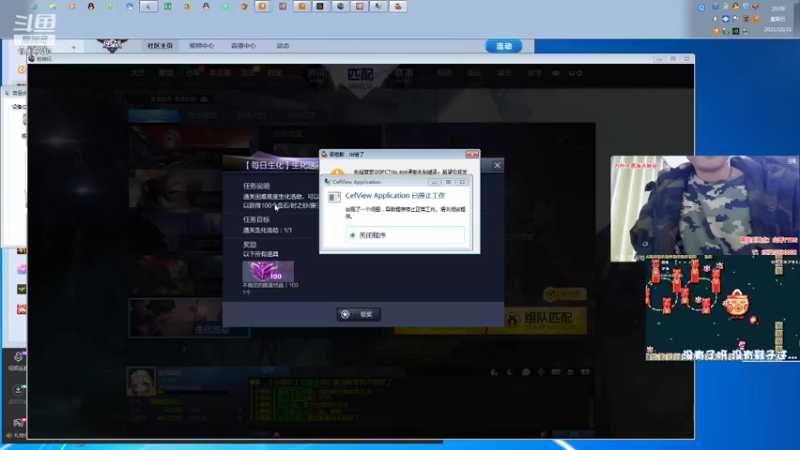Click the plus new-tab button in launcher

coord(73,47)
